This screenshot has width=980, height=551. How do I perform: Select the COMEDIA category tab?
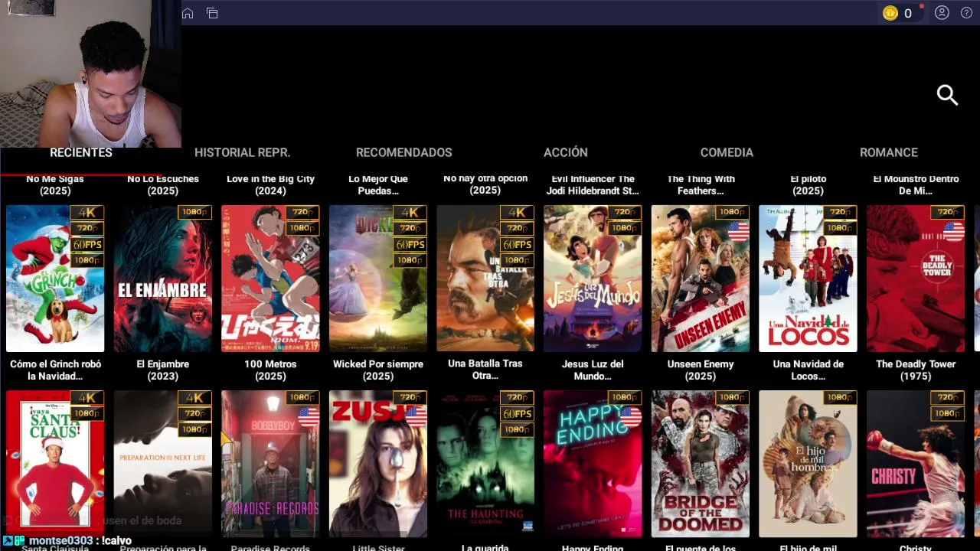[x=727, y=152]
